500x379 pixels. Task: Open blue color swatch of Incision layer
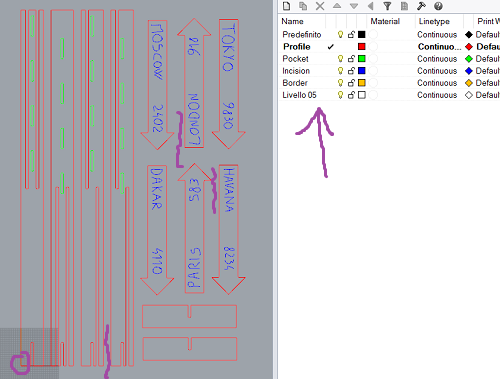(x=362, y=71)
